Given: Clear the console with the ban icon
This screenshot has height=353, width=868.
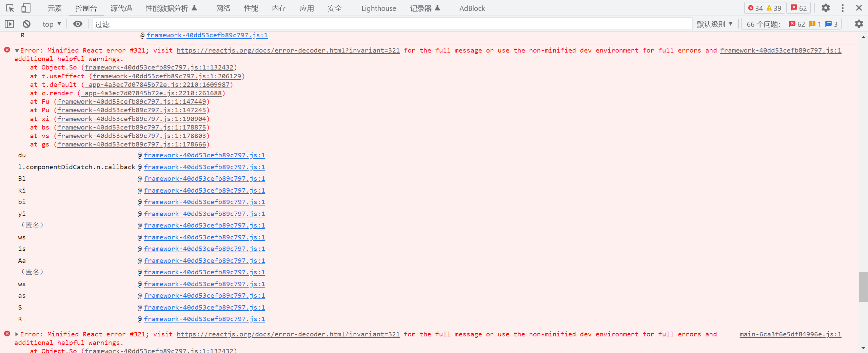Looking at the screenshot, I should pyautogui.click(x=26, y=24).
